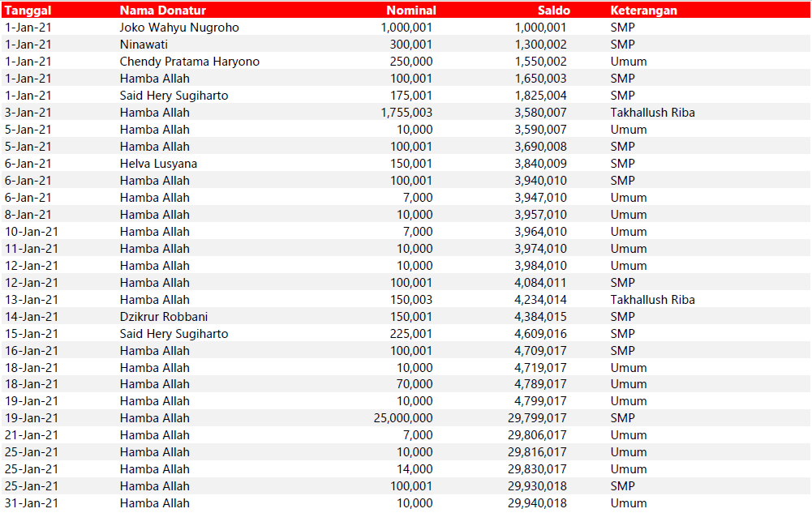Select the 1,755,003 nominal value
The image size is (812, 513).
(x=406, y=113)
